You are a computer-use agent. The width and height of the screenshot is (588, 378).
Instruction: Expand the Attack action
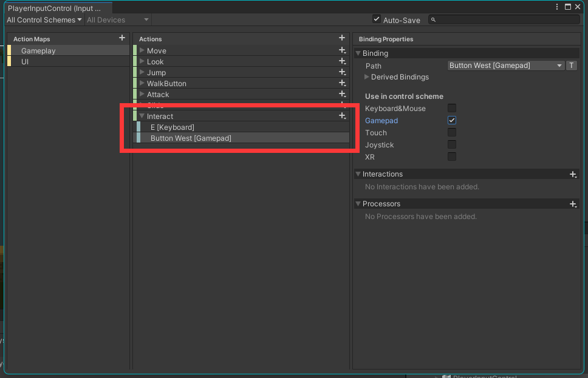tap(142, 93)
